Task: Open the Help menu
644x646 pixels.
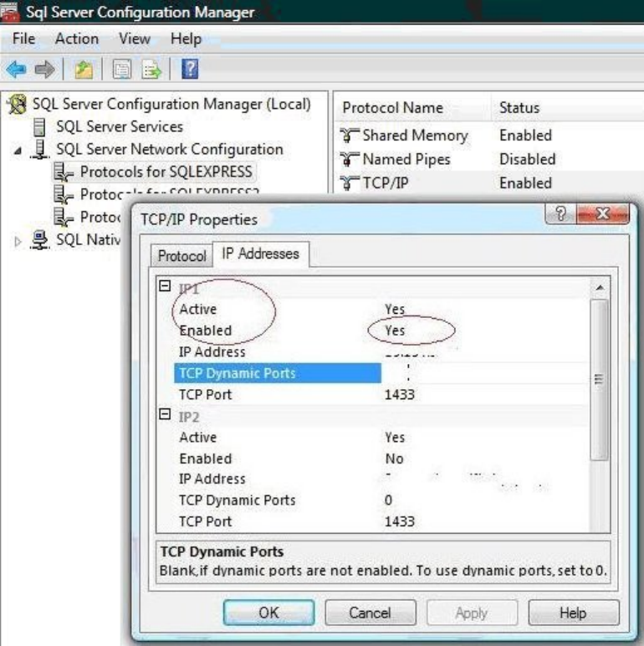Action: (187, 38)
